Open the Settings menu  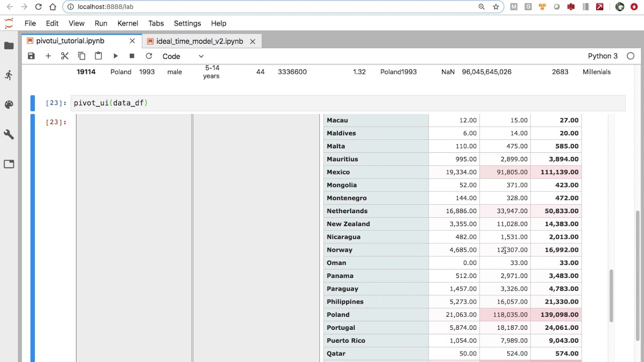[x=187, y=24]
